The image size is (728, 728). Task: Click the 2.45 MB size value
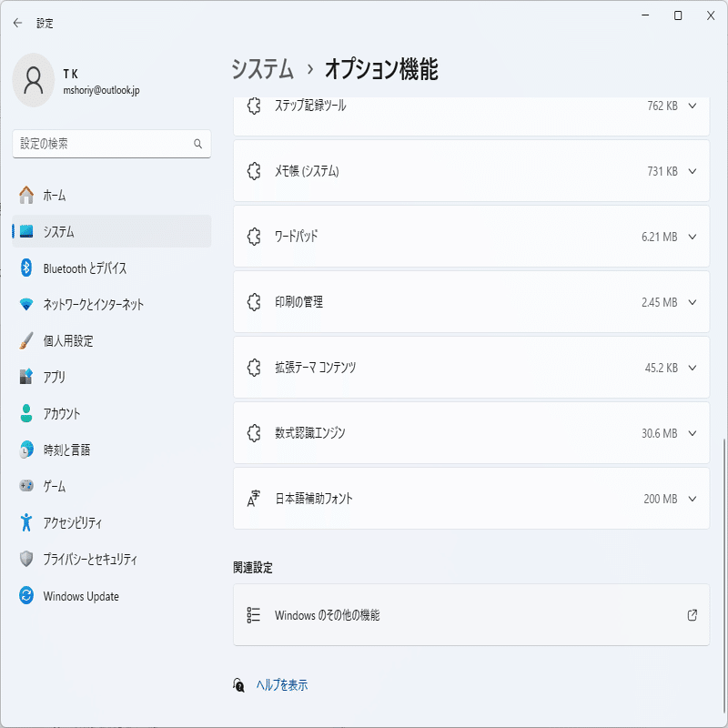pos(659,302)
